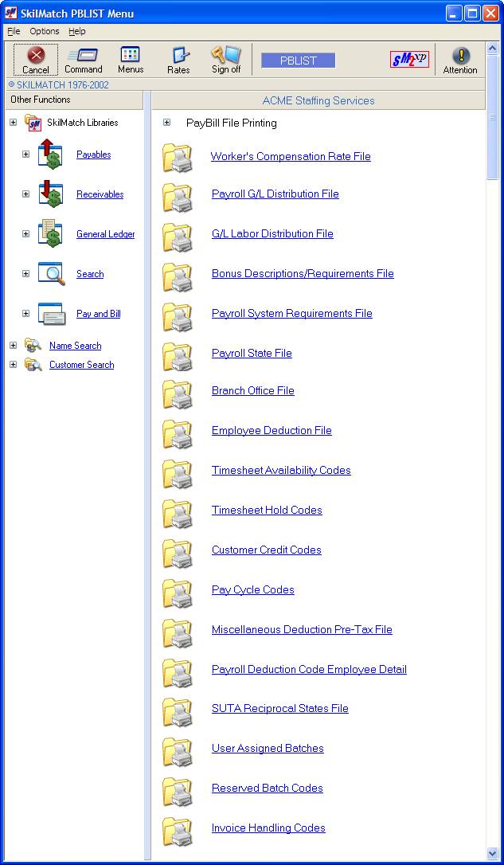Viewport: 504px width, 865px height.
Task: Click the Pay and Bill check icon
Action: (x=52, y=313)
